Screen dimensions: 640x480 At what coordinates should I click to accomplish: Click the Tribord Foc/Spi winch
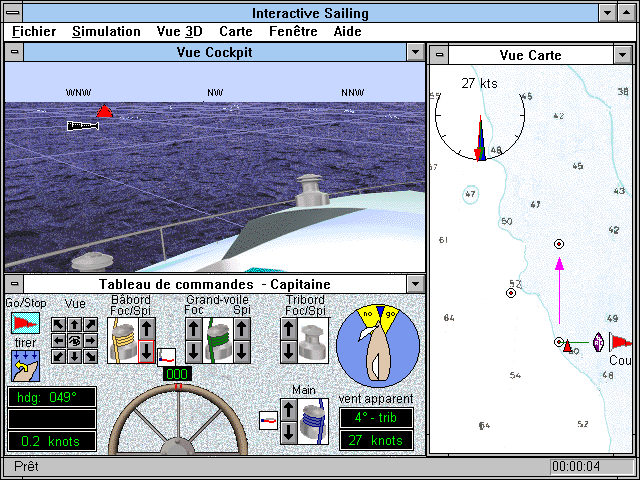[313, 341]
